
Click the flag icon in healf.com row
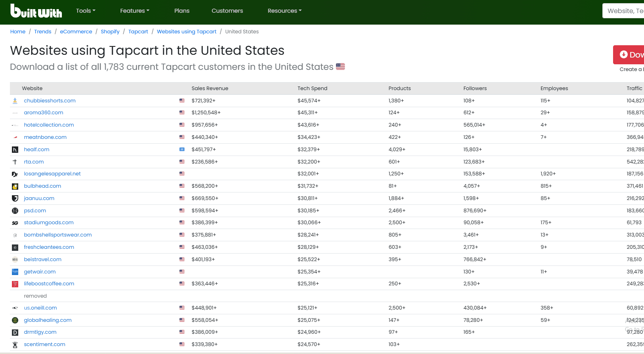182,150
